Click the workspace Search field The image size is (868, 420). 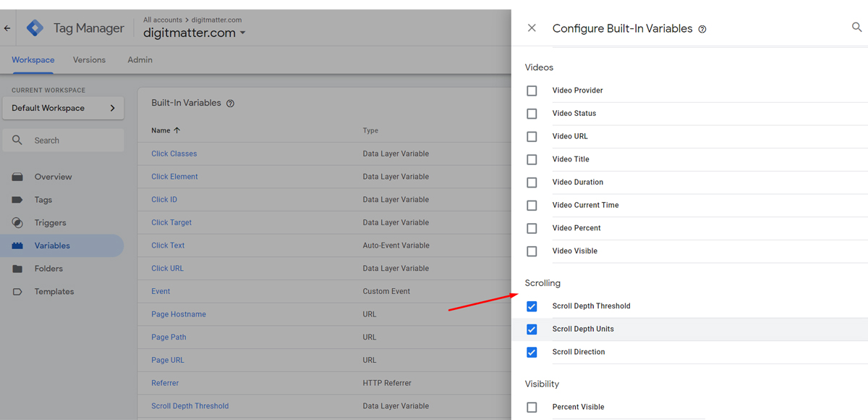pos(63,139)
